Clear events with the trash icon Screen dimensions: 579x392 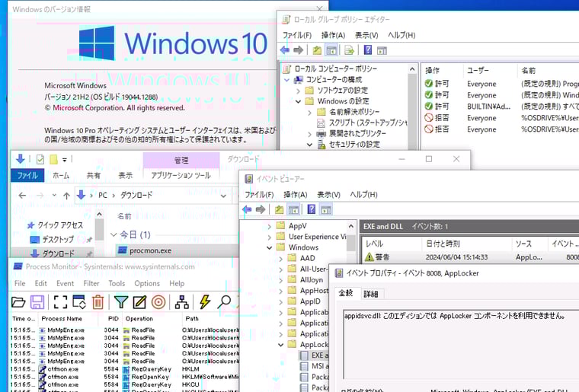click(98, 302)
